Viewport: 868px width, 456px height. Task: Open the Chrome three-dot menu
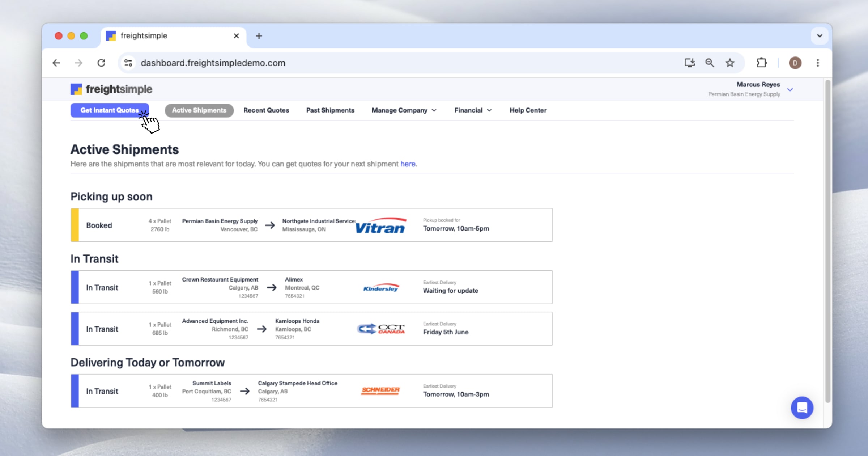(x=818, y=63)
